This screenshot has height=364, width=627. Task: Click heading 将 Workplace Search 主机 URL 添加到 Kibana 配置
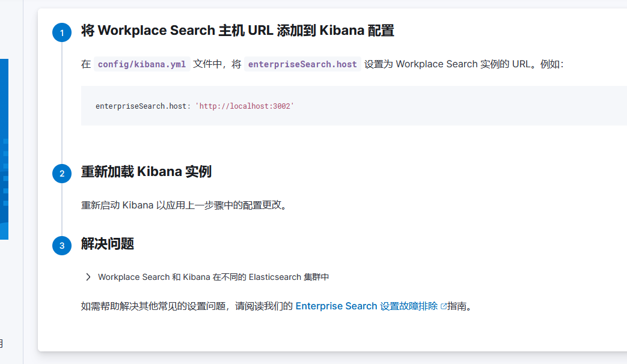(237, 31)
